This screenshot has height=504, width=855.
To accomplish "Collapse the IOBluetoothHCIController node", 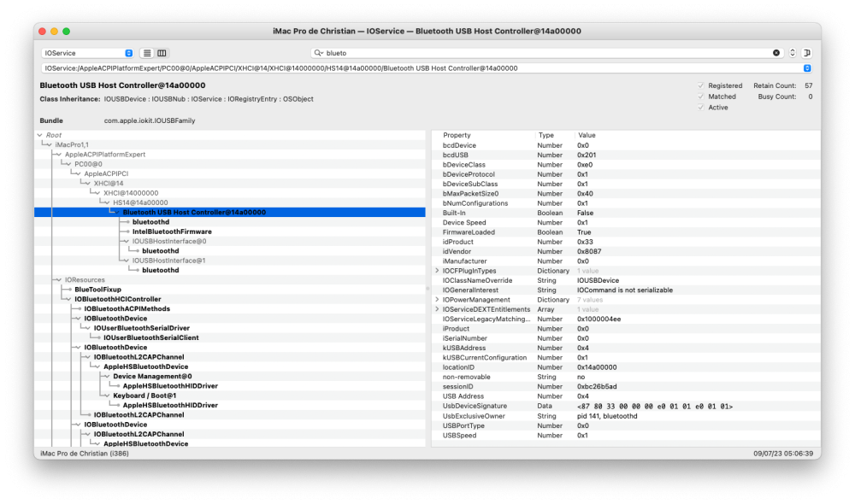I will (68, 299).
